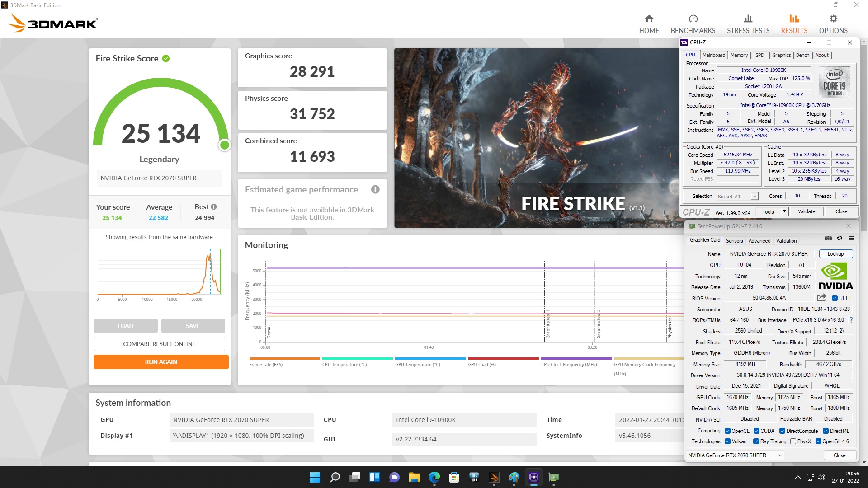Open the CPU-Z Tools dropdown arrow

784,211
